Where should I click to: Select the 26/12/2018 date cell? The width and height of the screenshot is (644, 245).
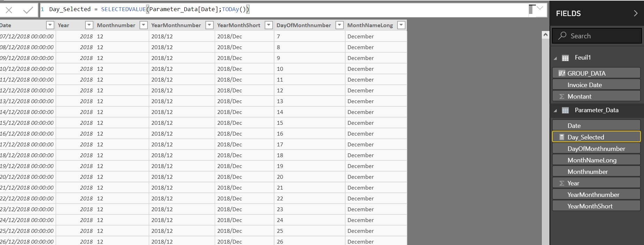click(28, 241)
